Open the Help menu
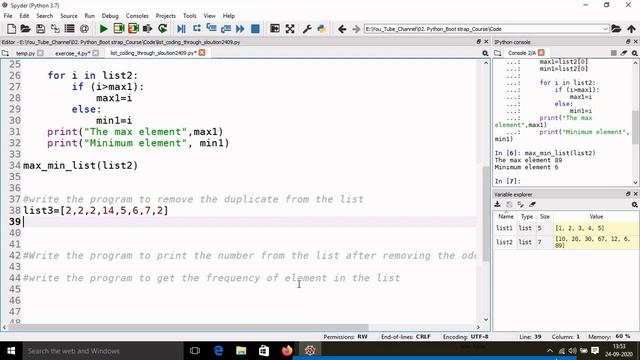 [229, 16]
